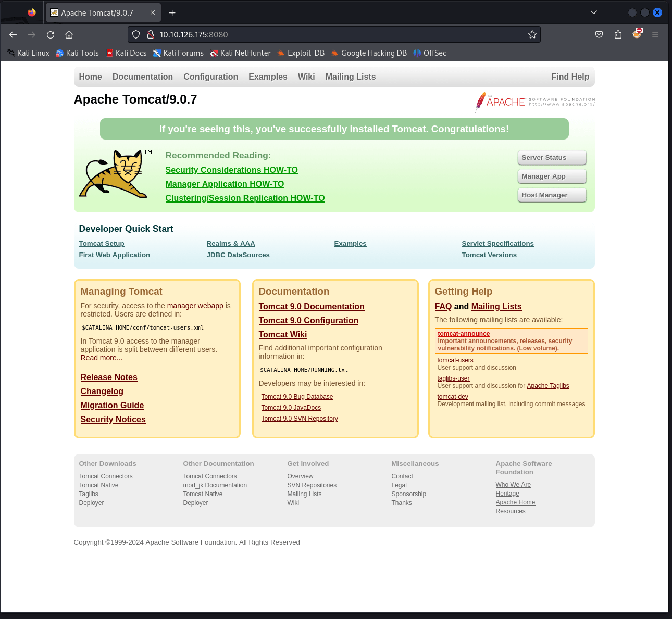Open the OffSec bookmark

tap(430, 53)
